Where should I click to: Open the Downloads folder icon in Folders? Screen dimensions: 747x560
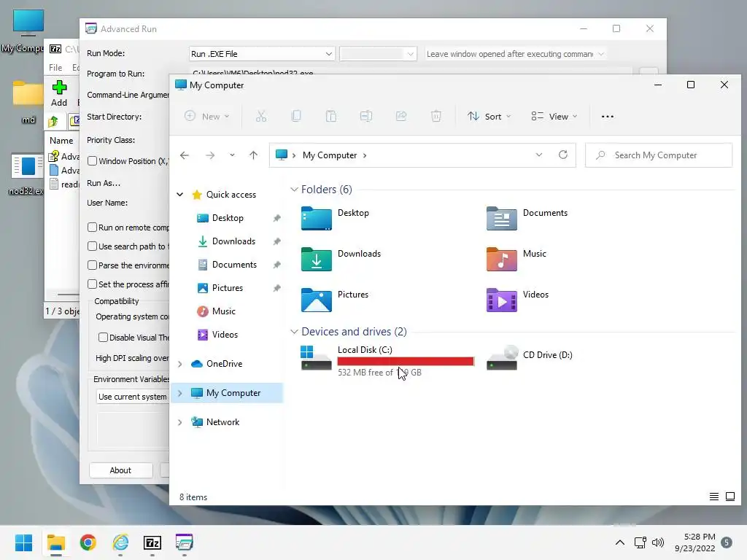point(317,260)
